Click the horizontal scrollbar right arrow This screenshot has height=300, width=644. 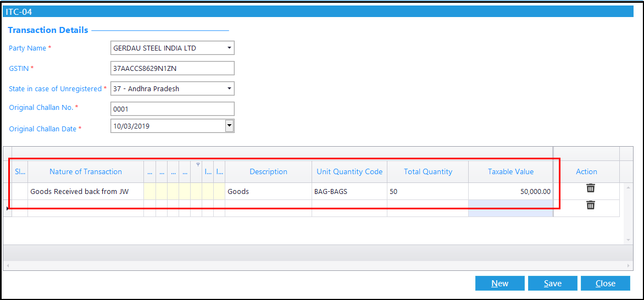(x=629, y=266)
